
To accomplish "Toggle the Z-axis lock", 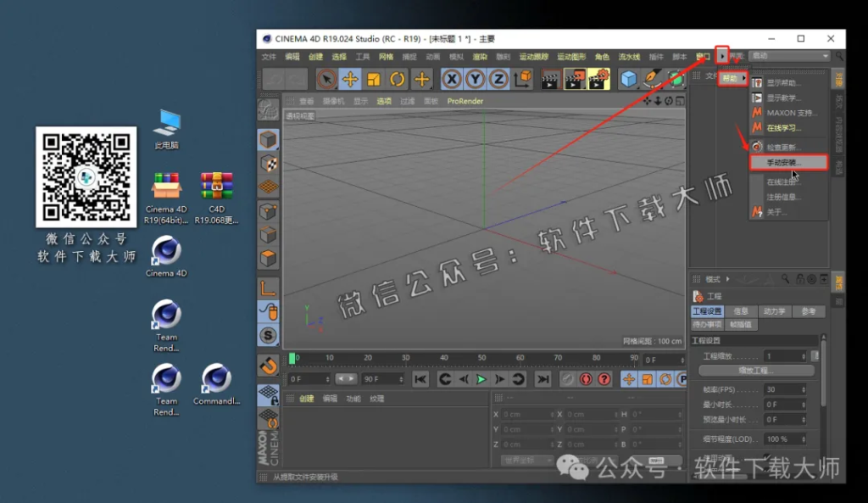I will [x=497, y=78].
